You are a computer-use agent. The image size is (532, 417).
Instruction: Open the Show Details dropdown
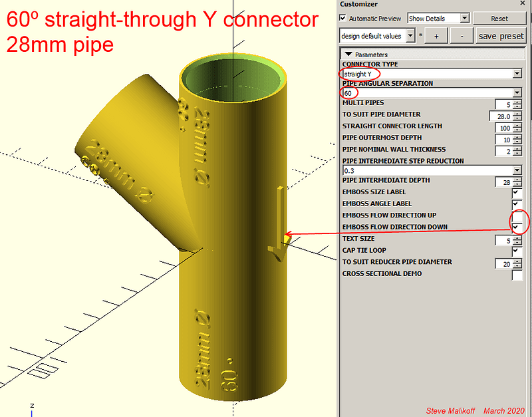tap(438, 19)
